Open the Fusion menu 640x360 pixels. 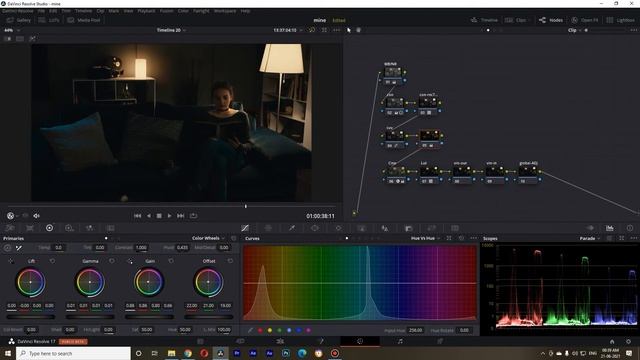coord(167,11)
